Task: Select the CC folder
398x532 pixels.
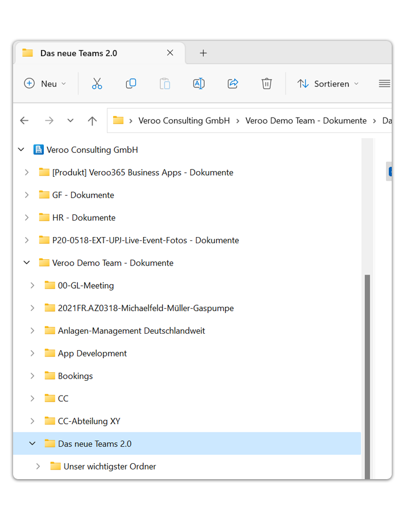Action: [x=63, y=398]
